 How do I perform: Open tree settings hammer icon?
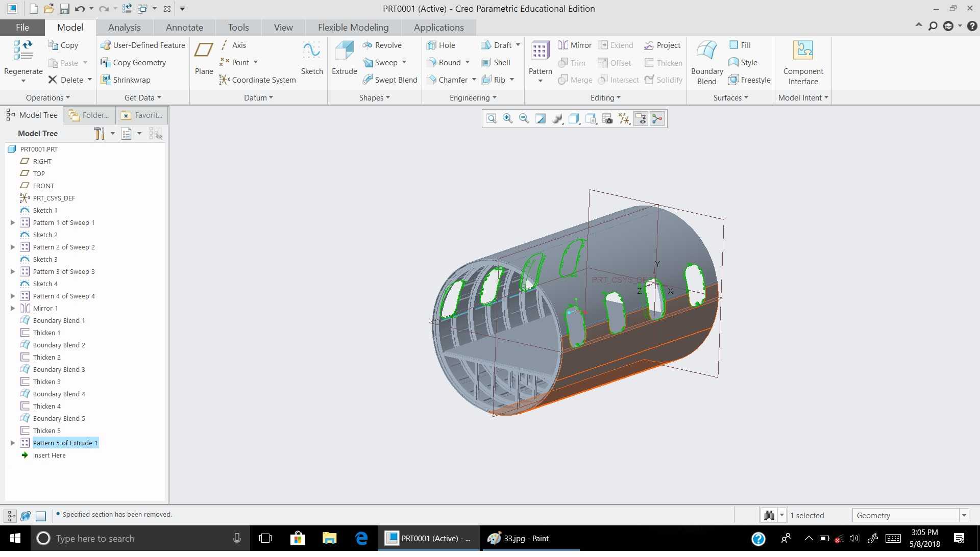coord(100,134)
